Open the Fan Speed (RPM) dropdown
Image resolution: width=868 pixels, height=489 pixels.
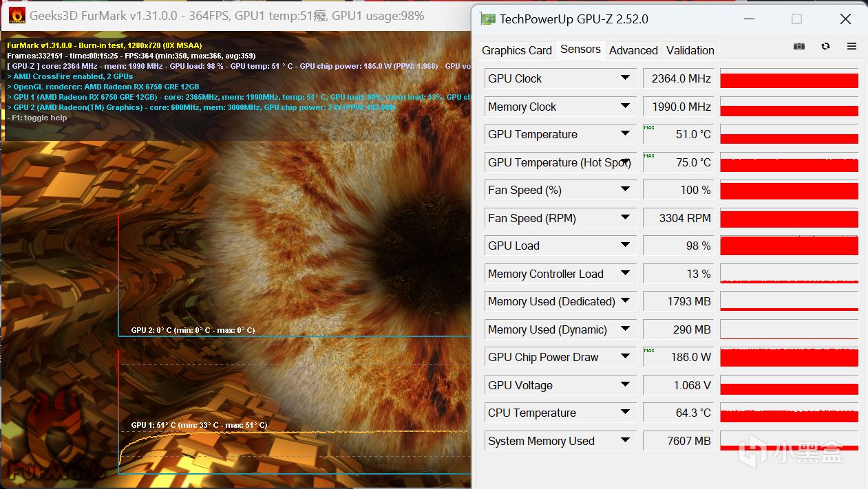(625, 217)
